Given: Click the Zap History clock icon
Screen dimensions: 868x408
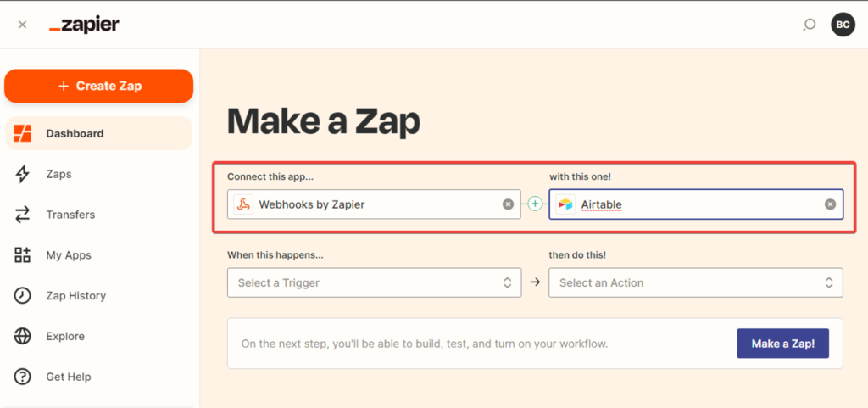Looking at the screenshot, I should point(22,296).
